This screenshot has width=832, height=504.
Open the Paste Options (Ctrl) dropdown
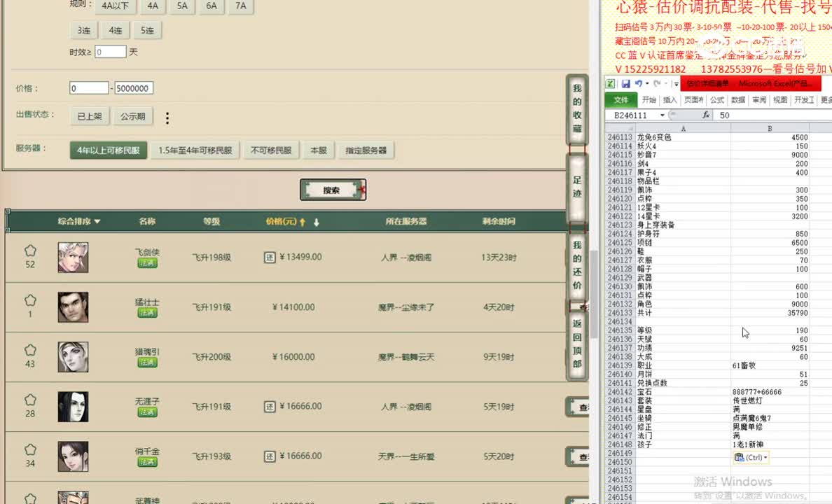point(751,457)
